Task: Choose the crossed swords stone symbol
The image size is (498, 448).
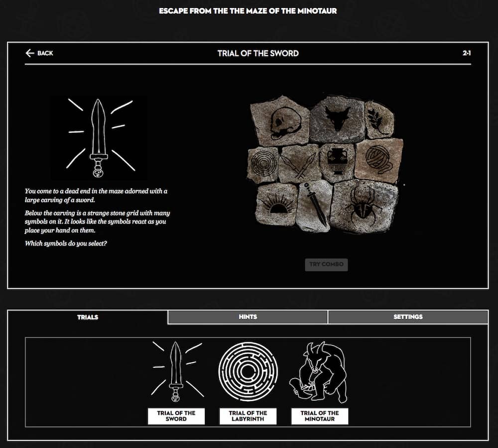Action: click(300, 164)
